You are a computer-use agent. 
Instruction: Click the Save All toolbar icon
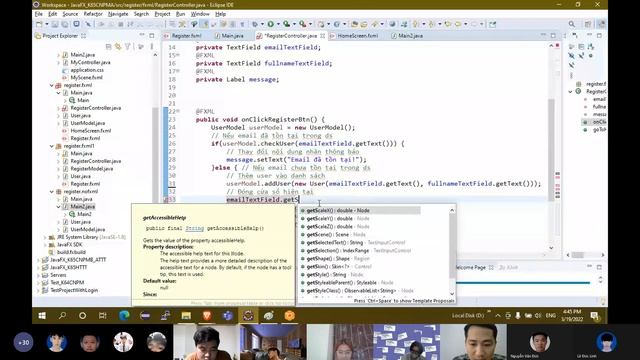point(65,24)
